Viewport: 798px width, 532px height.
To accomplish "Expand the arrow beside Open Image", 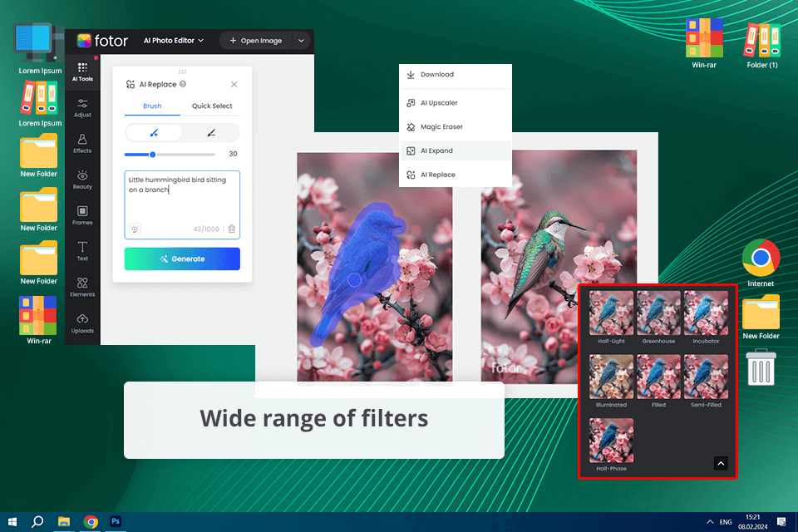I will 301,41.
